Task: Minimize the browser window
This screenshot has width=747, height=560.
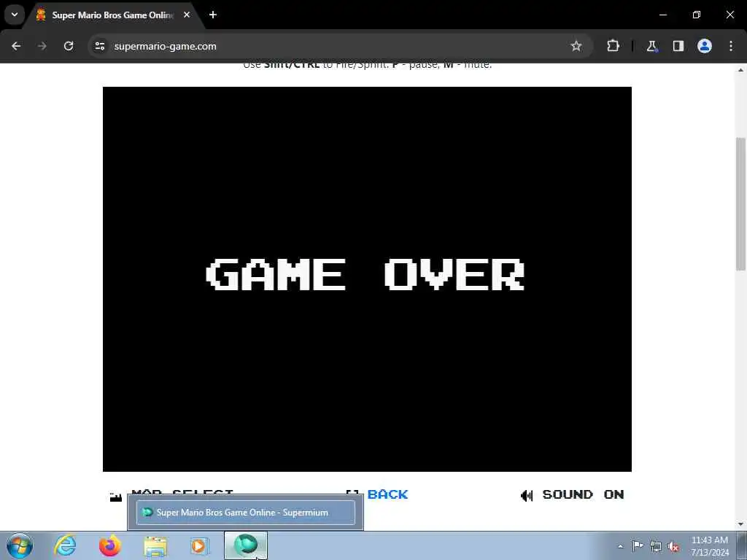Action: pos(662,15)
